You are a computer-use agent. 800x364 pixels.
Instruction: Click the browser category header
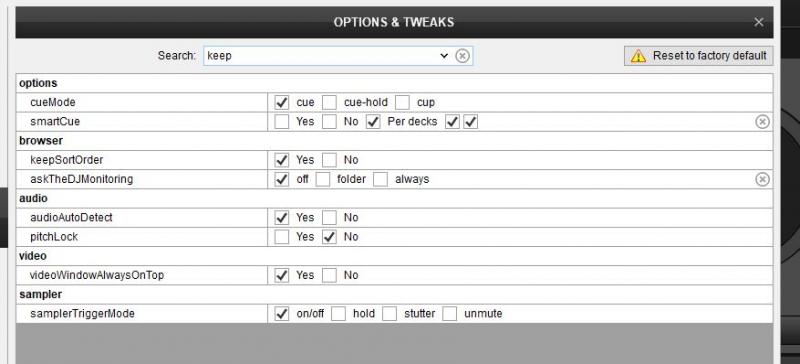[x=41, y=140]
